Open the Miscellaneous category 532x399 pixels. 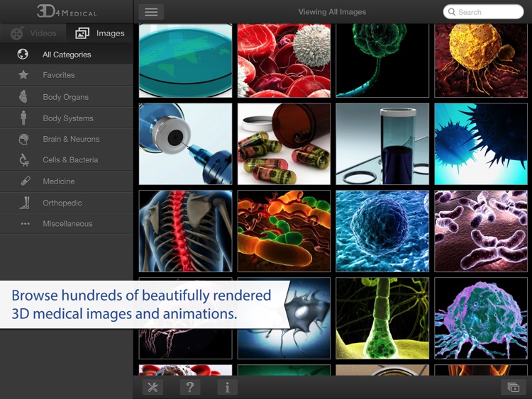click(x=67, y=224)
